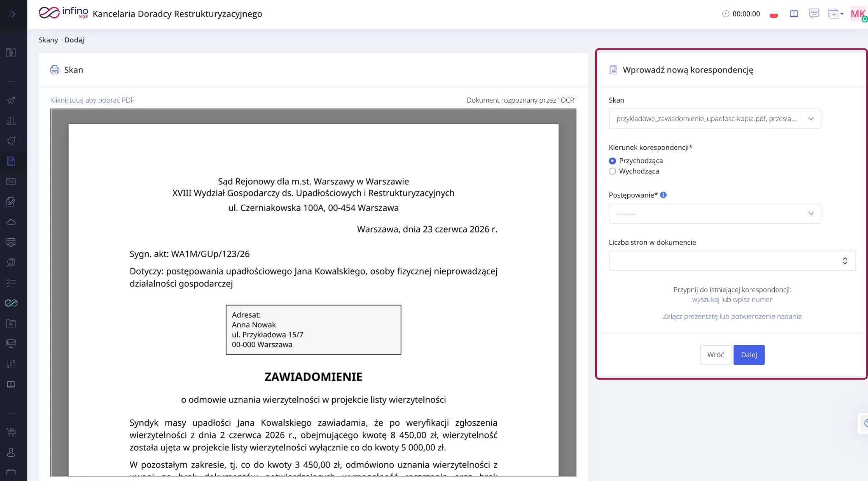868x481 pixels.
Task: Open the sliders settings sidebar icon
Action: tap(11, 364)
